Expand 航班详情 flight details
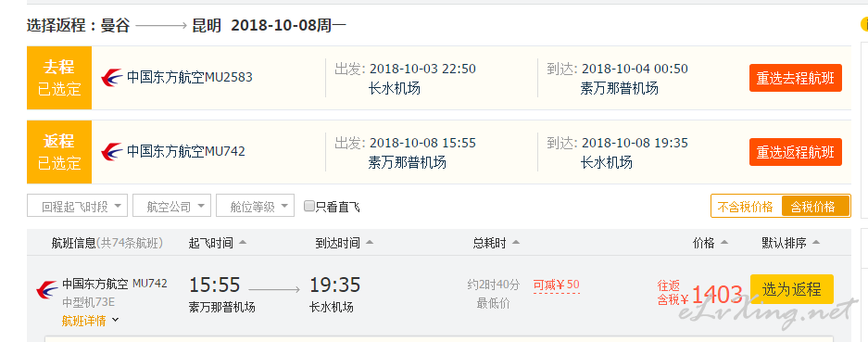This screenshot has height=342, width=868. [90, 321]
